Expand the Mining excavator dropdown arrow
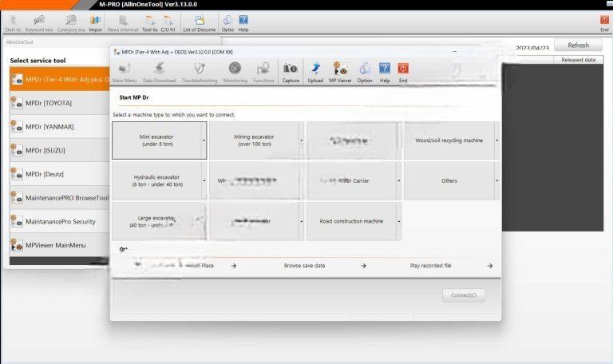This screenshot has width=613, height=364. [x=302, y=140]
